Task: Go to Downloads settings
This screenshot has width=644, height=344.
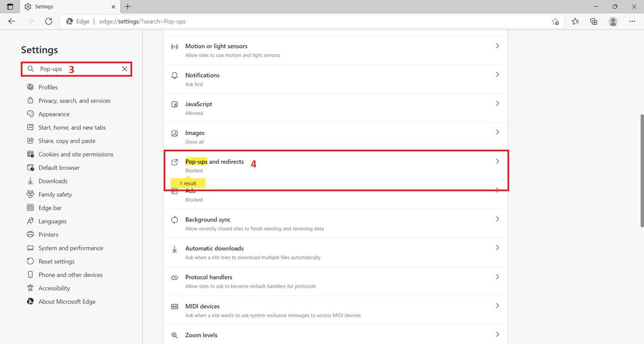Action: pos(53,181)
